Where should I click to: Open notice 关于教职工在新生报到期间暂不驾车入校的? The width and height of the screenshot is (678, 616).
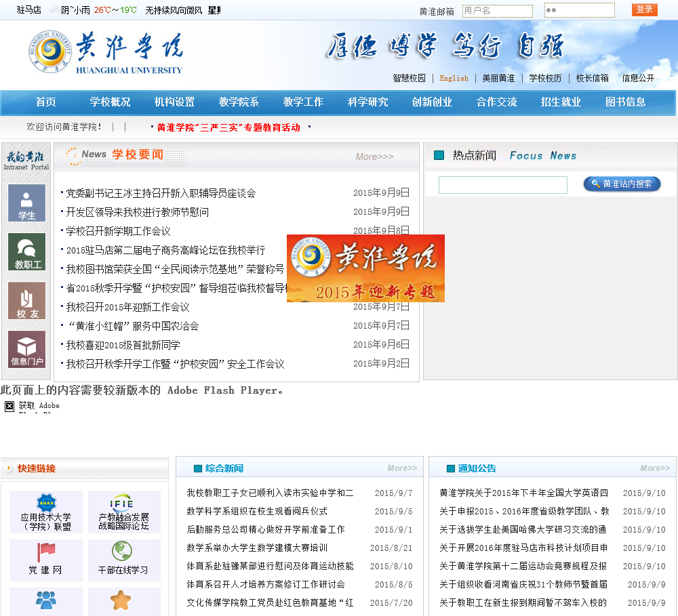coord(523,602)
